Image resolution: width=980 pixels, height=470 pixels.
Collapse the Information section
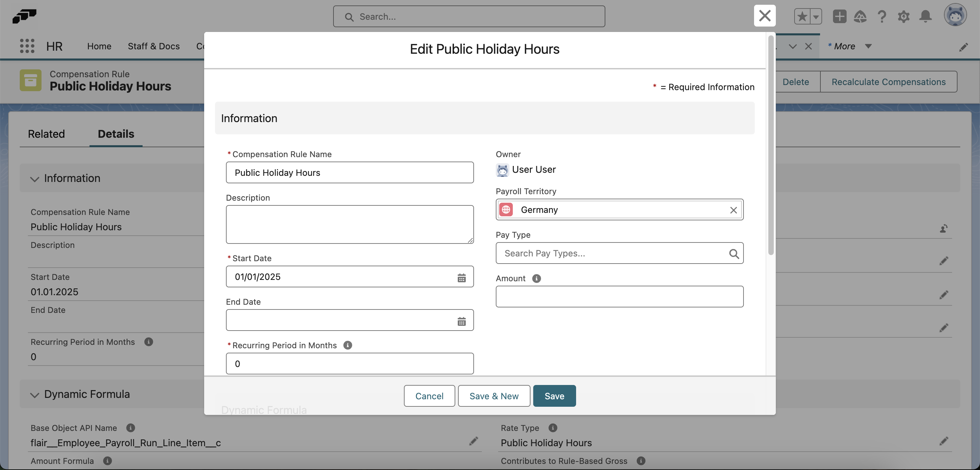34,179
